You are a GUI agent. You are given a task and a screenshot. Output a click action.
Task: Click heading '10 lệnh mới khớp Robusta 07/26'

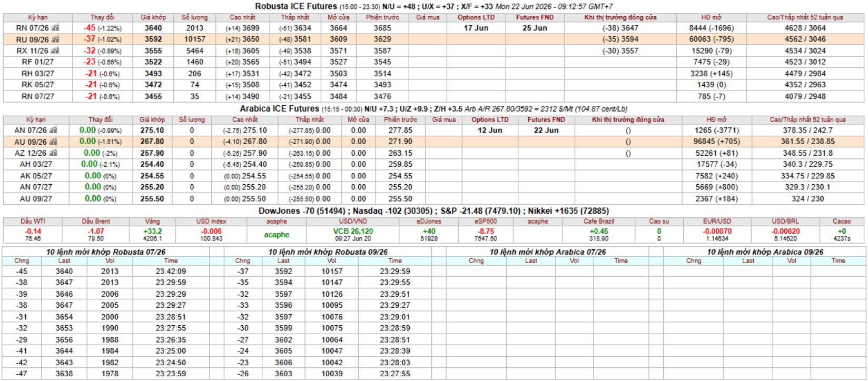(x=106, y=252)
